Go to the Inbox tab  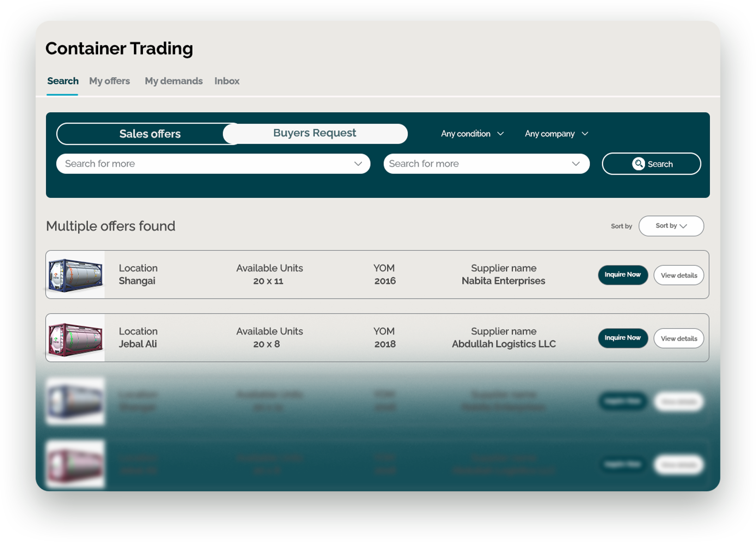(227, 81)
